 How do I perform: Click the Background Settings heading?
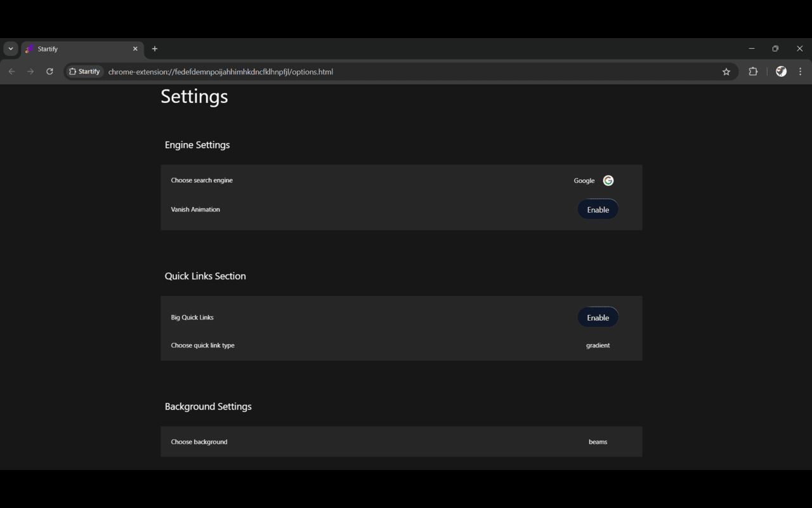(208, 406)
